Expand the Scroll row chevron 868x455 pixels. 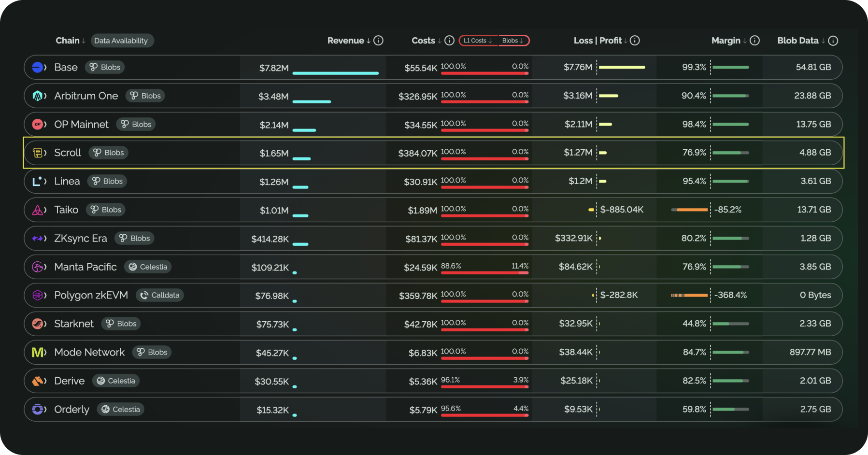click(45, 153)
